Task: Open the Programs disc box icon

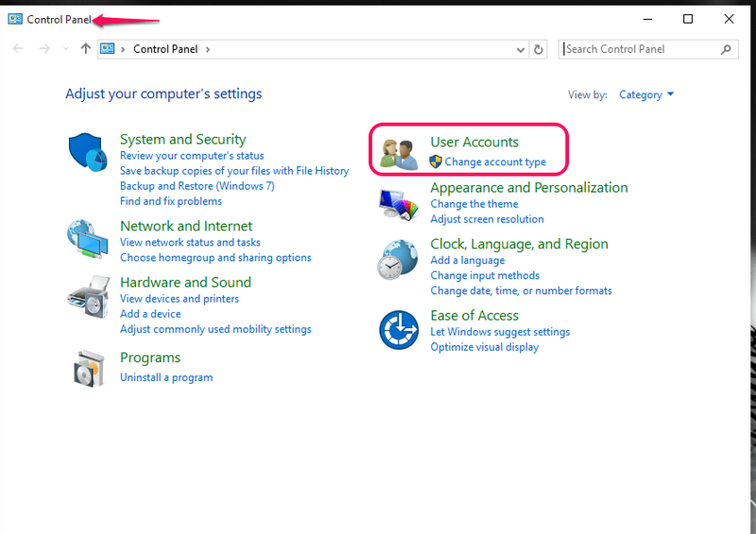Action: click(89, 369)
